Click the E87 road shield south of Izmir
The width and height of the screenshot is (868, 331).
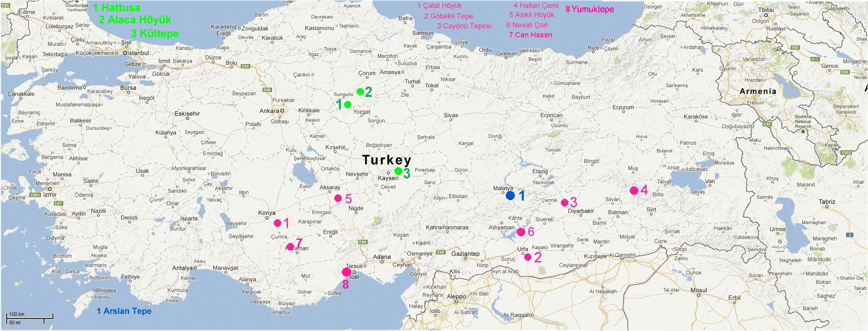[x=58, y=203]
